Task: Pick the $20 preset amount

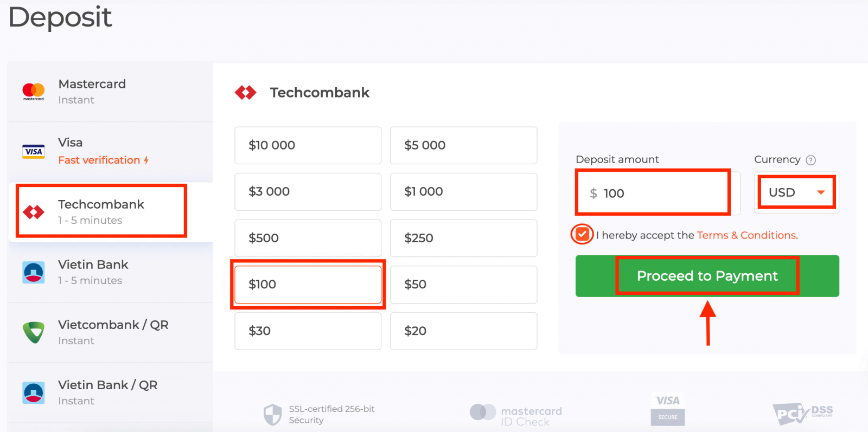Action: click(463, 331)
